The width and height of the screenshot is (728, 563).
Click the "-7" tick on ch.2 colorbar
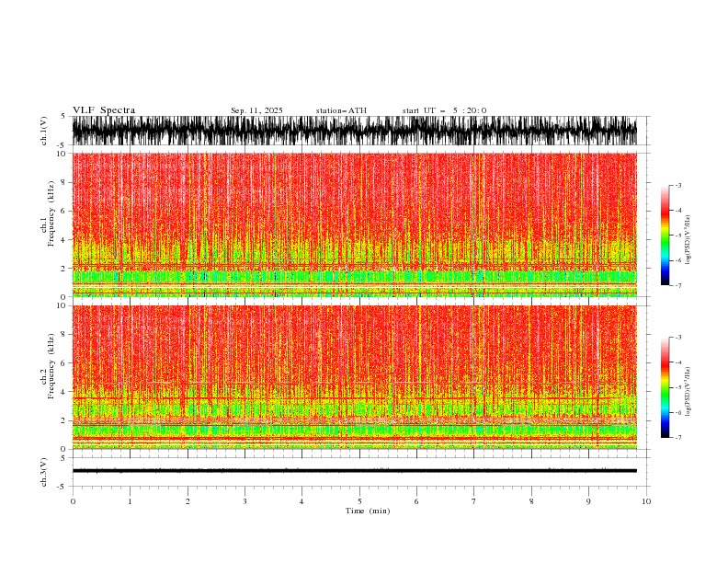(x=677, y=438)
